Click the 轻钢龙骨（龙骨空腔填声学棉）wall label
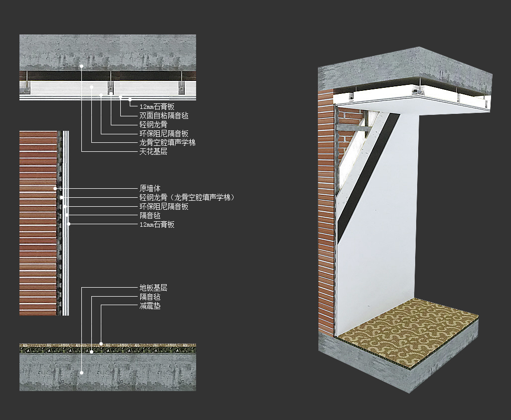Screen dimensions: 511x420 point(187,198)
